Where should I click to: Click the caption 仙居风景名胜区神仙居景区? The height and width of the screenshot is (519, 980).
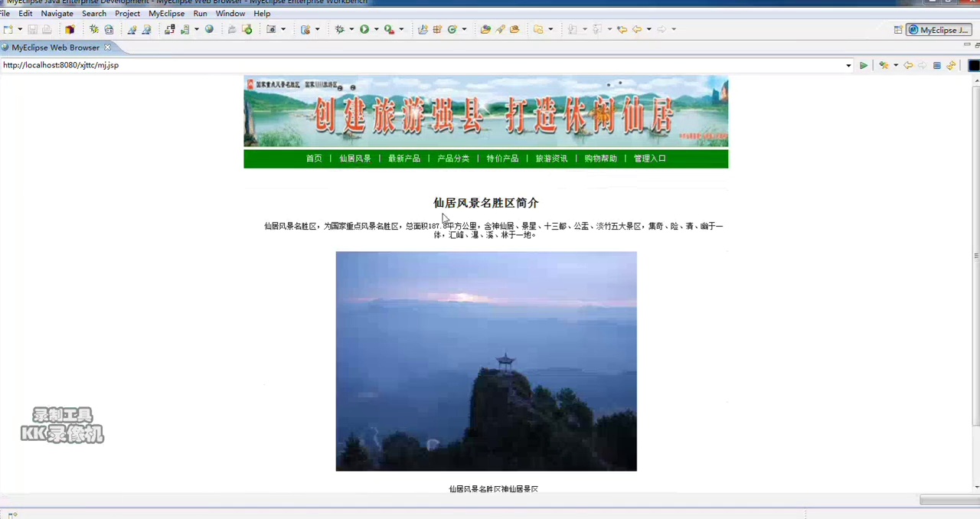pos(493,488)
